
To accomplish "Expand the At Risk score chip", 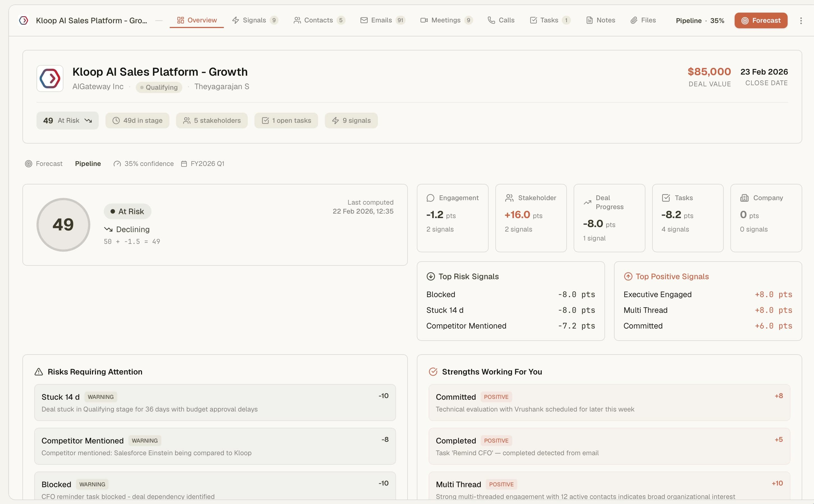I will point(67,120).
